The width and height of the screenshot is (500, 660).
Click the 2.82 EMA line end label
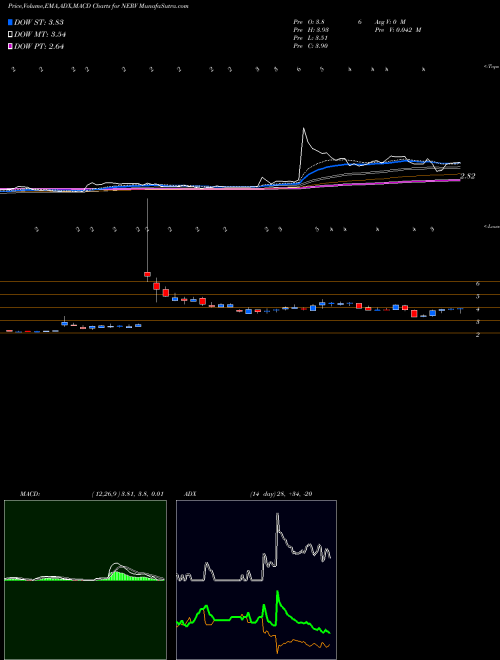[x=467, y=176]
